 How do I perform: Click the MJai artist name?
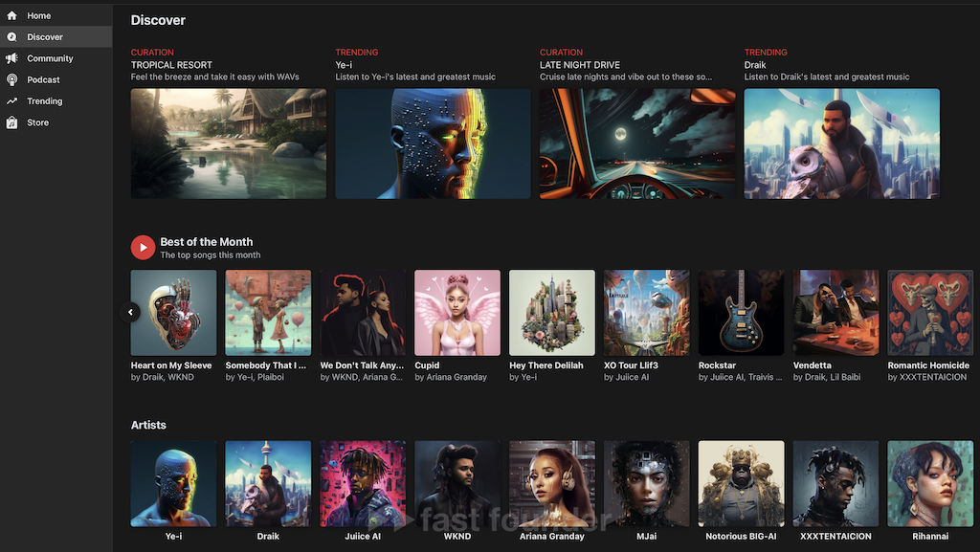pos(646,537)
